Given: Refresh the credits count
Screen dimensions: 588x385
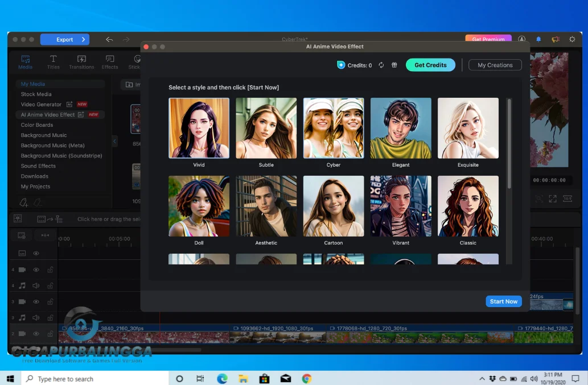Looking at the screenshot, I should [x=381, y=65].
